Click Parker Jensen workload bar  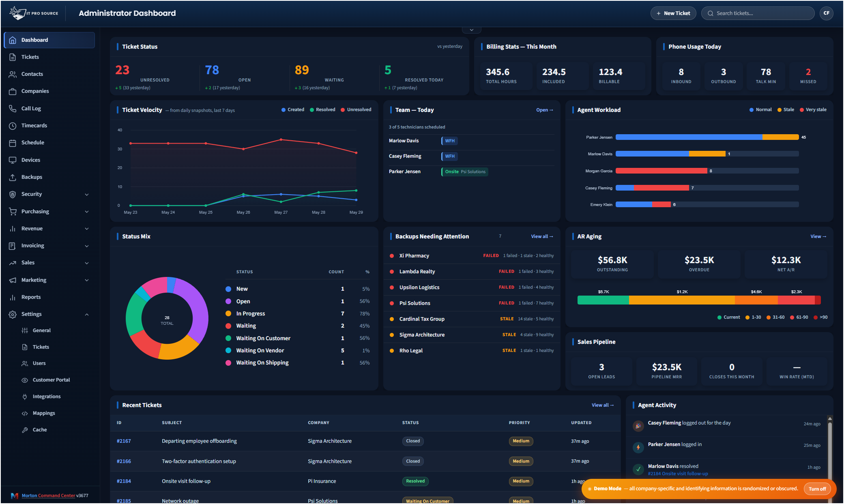[x=707, y=137]
